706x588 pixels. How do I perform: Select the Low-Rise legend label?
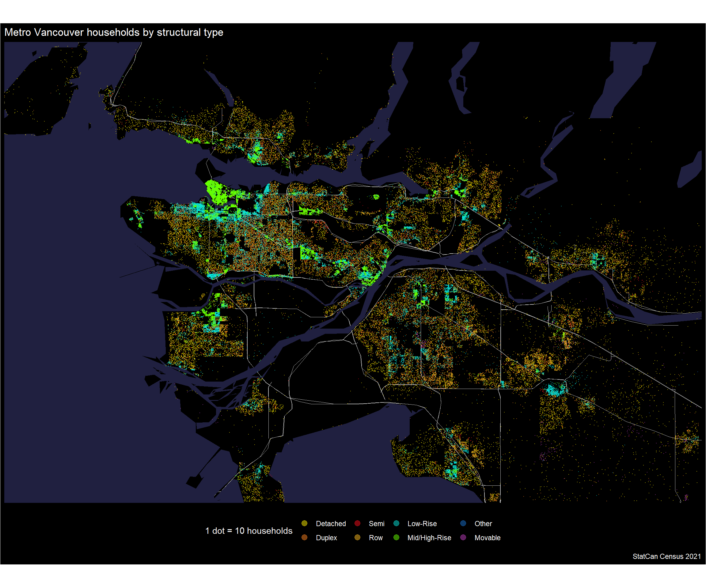click(x=422, y=523)
